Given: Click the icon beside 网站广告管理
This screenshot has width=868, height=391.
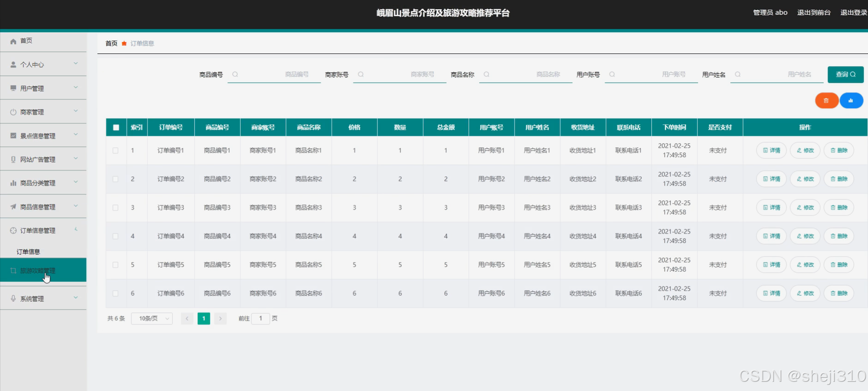Looking at the screenshot, I should tap(13, 159).
